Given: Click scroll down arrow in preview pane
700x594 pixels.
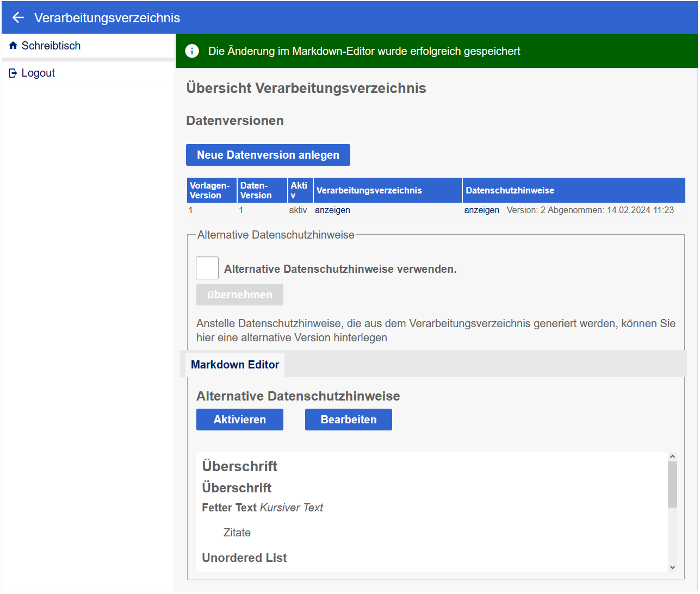Looking at the screenshot, I should [x=672, y=567].
